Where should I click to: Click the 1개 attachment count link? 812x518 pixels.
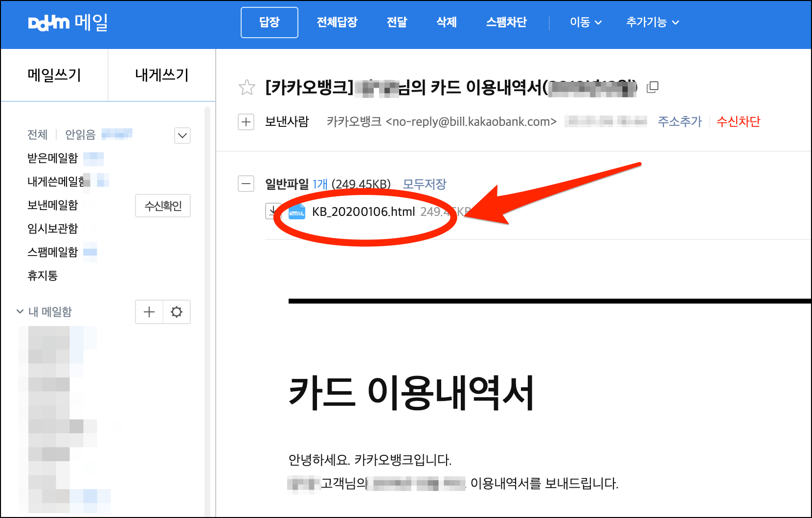(320, 184)
